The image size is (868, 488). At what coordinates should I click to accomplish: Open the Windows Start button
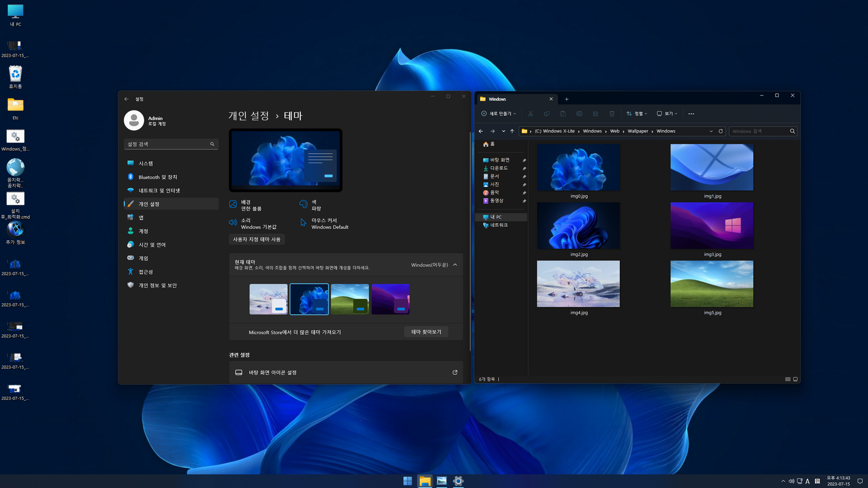point(408,481)
